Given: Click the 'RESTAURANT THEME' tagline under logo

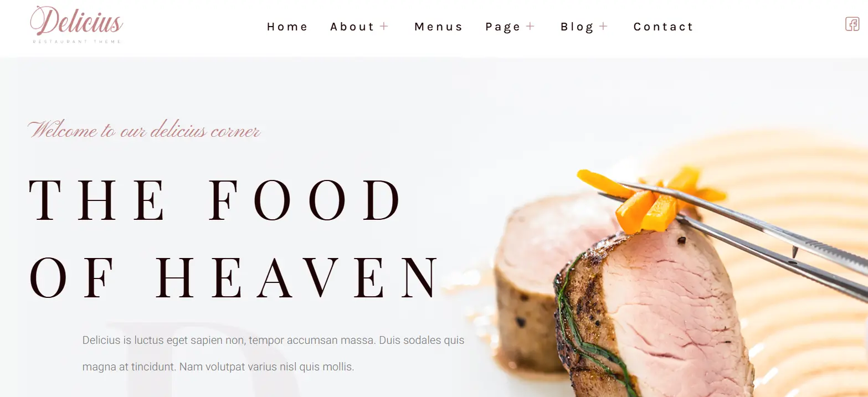Looking at the screenshot, I should (76, 42).
